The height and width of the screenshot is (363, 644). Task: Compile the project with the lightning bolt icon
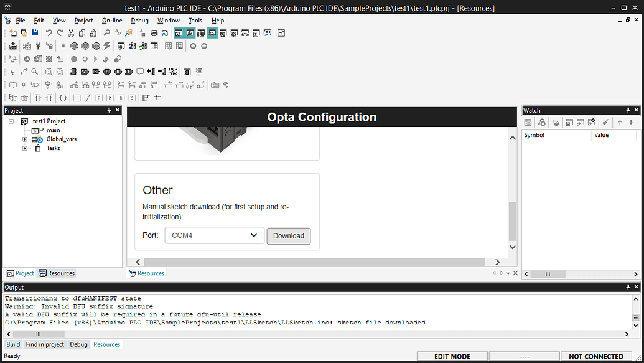coord(106,45)
